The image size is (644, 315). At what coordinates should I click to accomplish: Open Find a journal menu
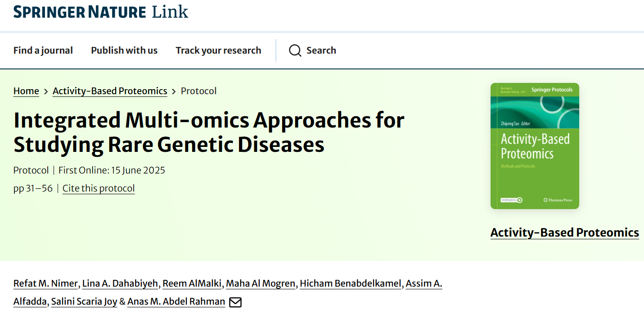pyautogui.click(x=43, y=50)
